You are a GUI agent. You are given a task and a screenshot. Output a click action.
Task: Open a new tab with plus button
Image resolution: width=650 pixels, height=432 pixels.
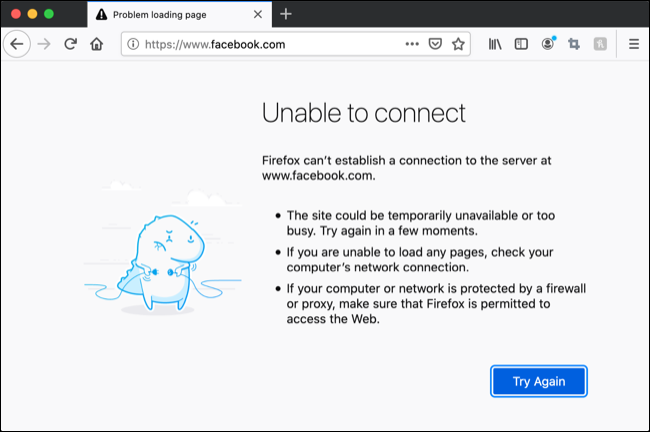[x=286, y=14]
